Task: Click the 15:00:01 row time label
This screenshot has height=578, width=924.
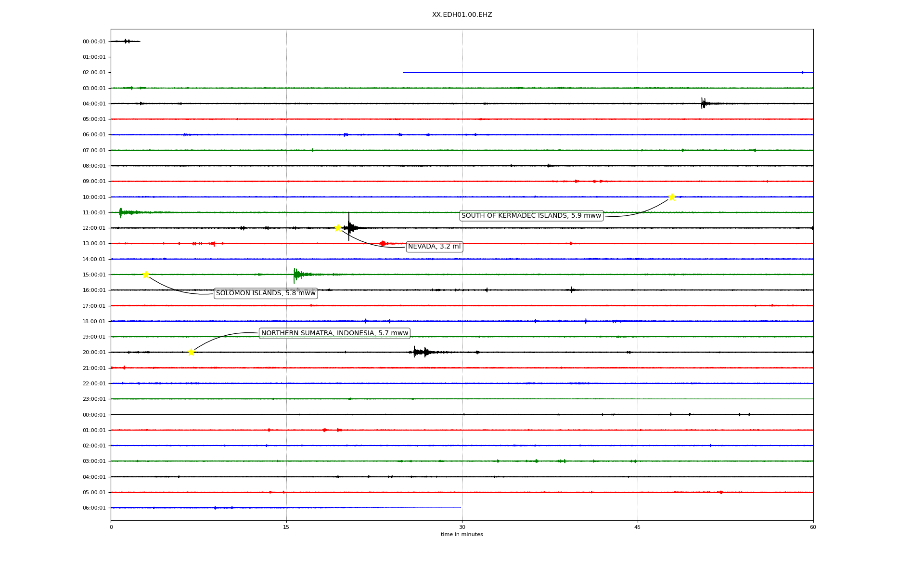Action: point(94,275)
